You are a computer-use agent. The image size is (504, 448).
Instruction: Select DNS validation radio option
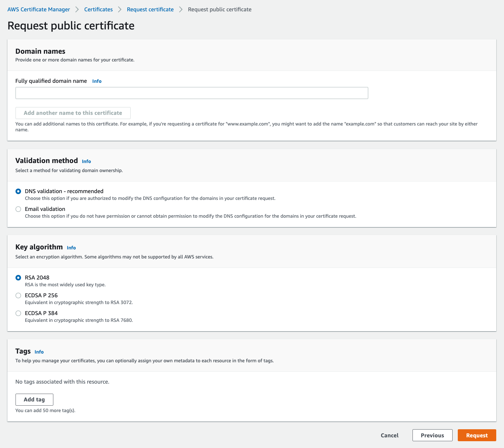[x=18, y=191]
